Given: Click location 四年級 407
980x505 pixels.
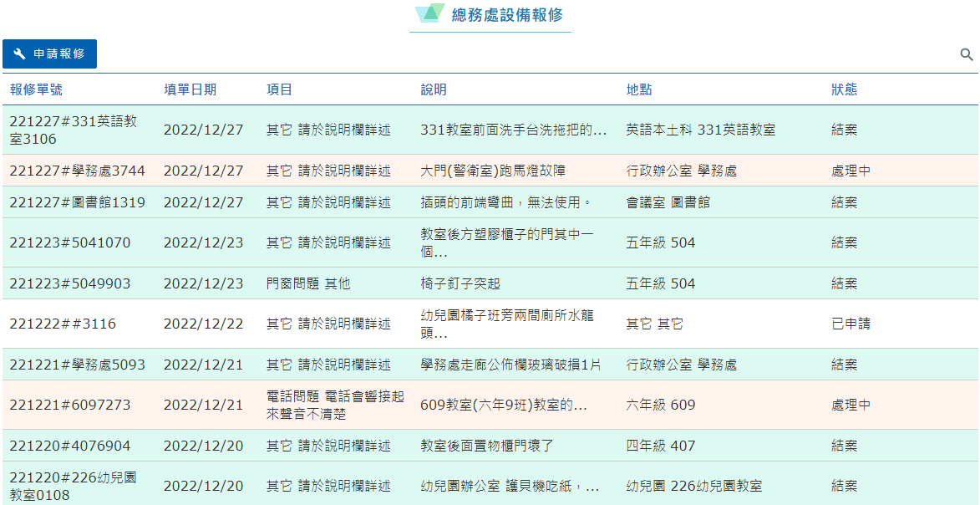Looking at the screenshot, I should pos(660,446).
